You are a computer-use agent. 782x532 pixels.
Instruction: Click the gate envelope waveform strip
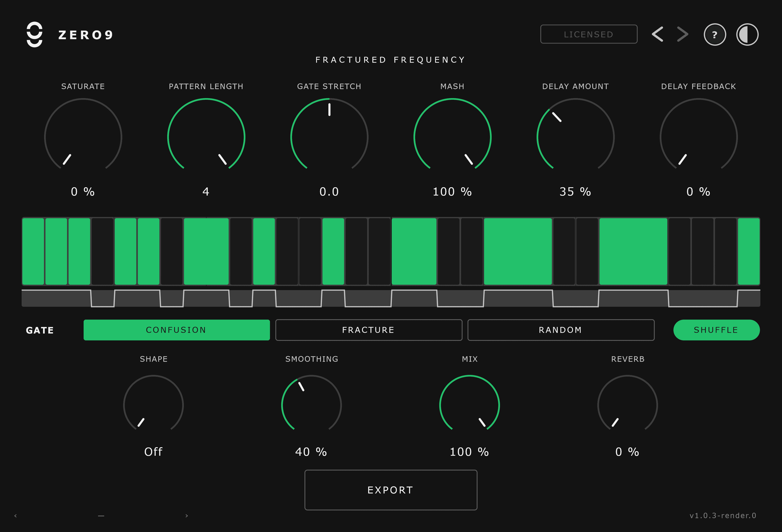click(x=391, y=298)
